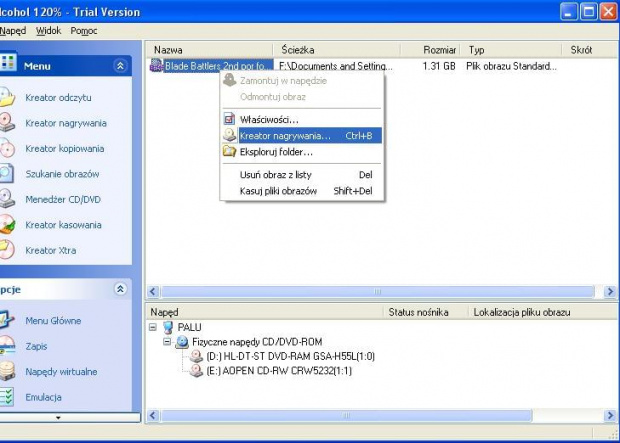Click the F:\Documents and Setting path cell
The height and width of the screenshot is (443, 620).
[336, 66]
